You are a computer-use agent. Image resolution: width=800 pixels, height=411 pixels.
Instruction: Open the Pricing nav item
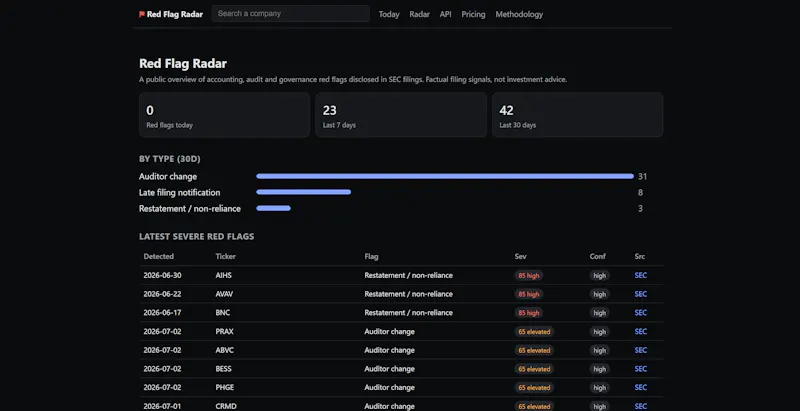(473, 14)
